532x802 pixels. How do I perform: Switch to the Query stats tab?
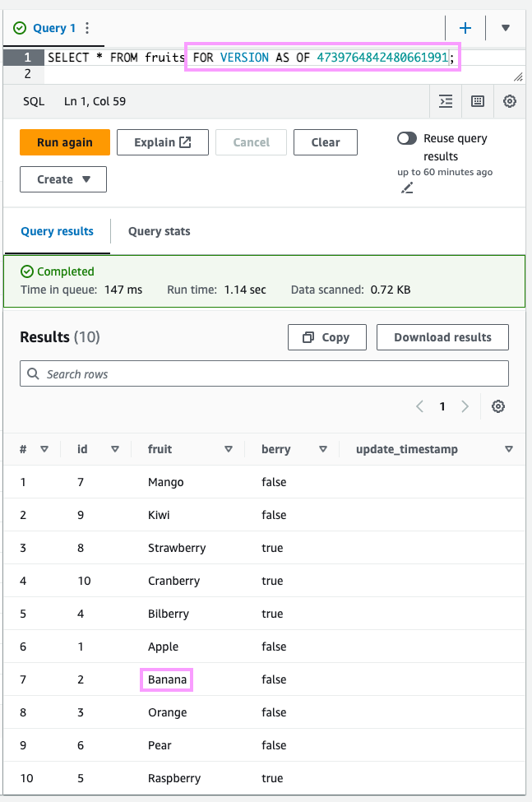pos(159,231)
